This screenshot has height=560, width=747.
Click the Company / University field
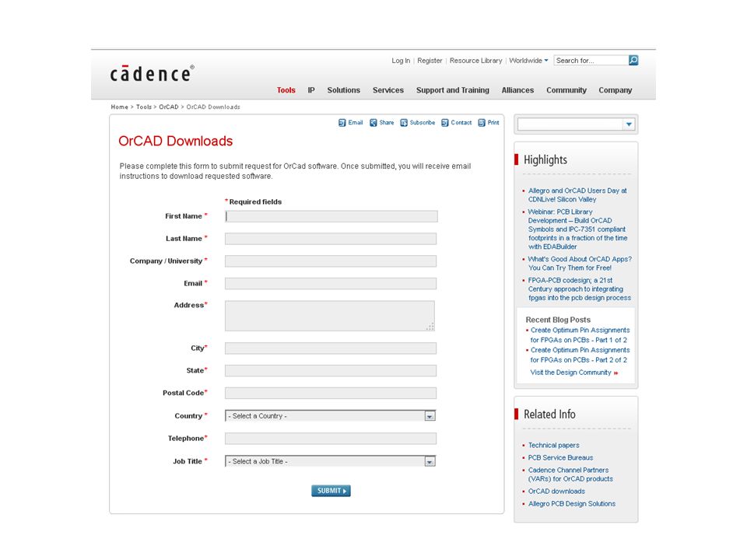[x=331, y=261]
